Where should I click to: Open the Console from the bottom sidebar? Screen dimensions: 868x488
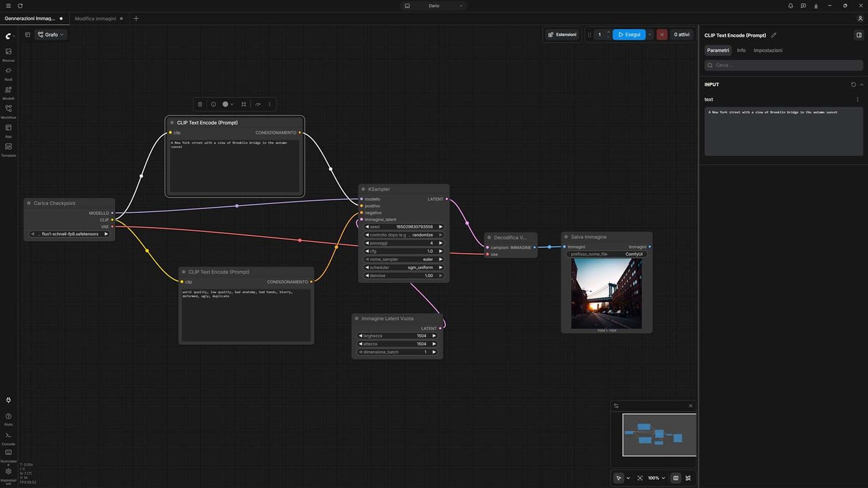(8, 438)
